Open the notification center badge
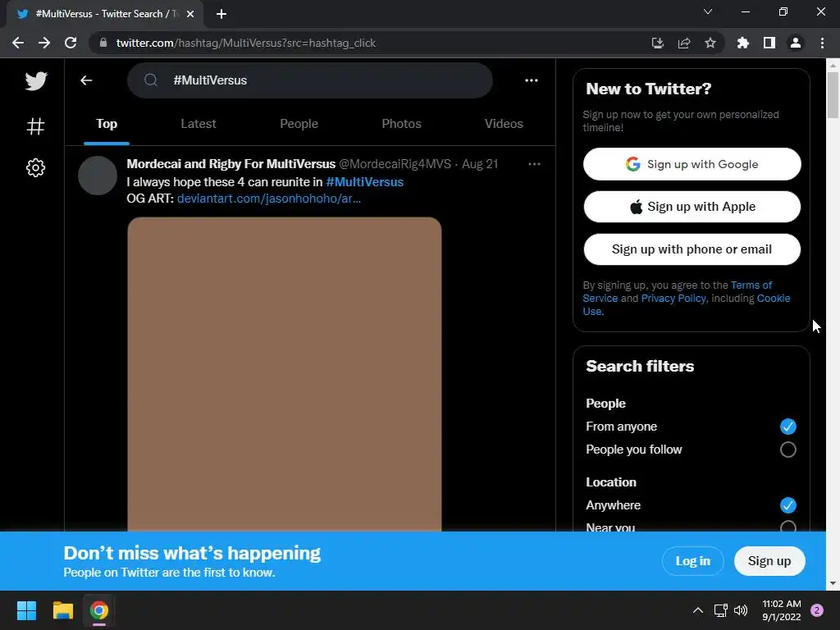 pos(817,610)
